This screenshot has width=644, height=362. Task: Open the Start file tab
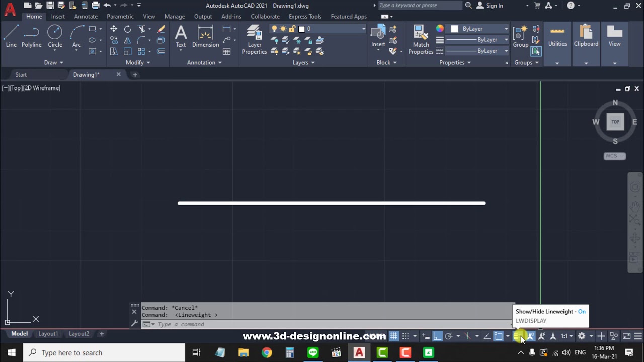tap(21, 74)
